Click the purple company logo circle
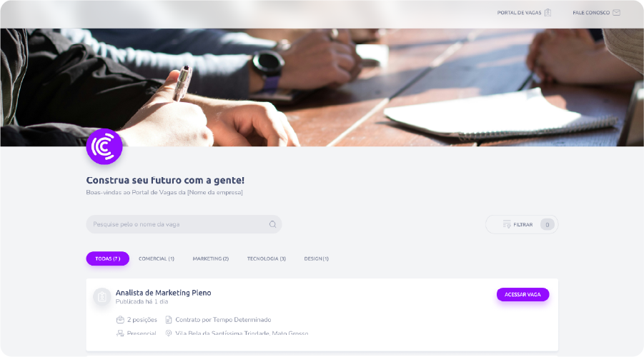The width and height of the screenshot is (644, 357). [x=104, y=146]
